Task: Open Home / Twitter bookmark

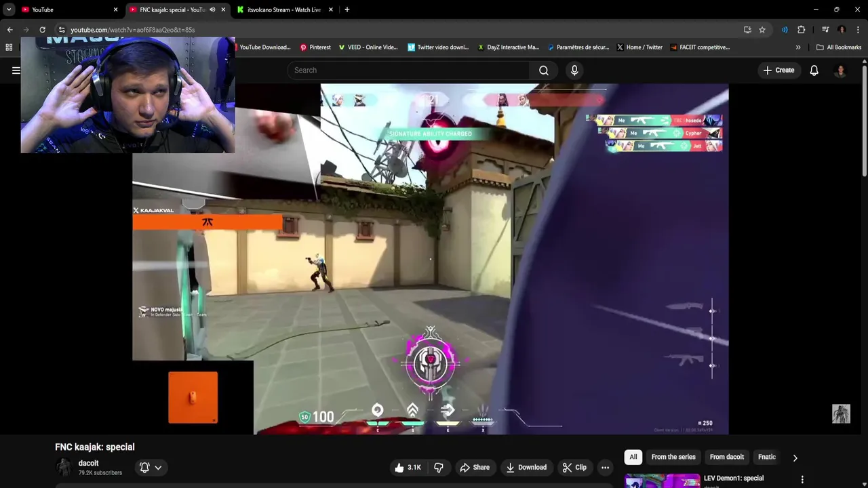Action: pos(639,47)
